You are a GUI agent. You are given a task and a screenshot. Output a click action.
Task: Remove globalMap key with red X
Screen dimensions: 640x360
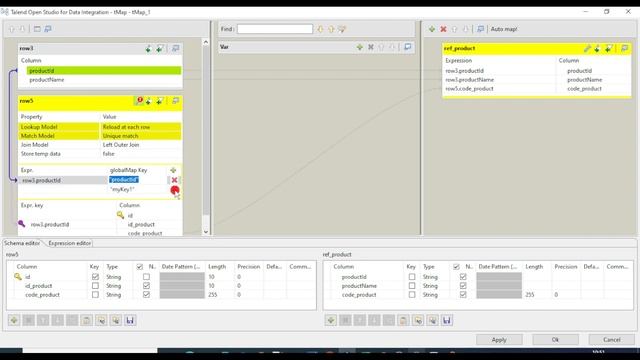(174, 180)
